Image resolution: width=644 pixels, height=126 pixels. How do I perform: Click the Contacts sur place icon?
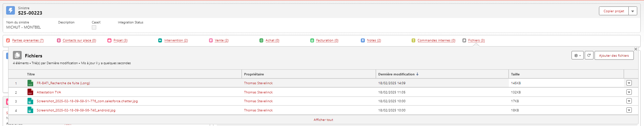[x=59, y=40]
